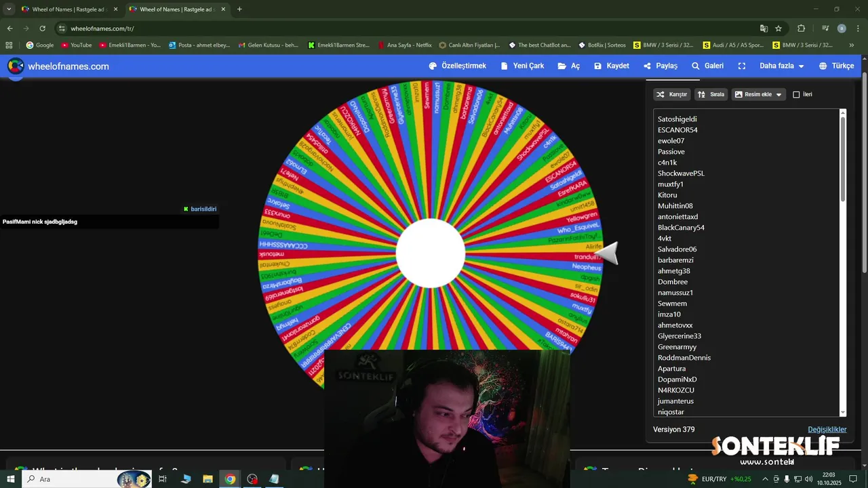Open the Özelleştirmek customization menu

(x=458, y=66)
